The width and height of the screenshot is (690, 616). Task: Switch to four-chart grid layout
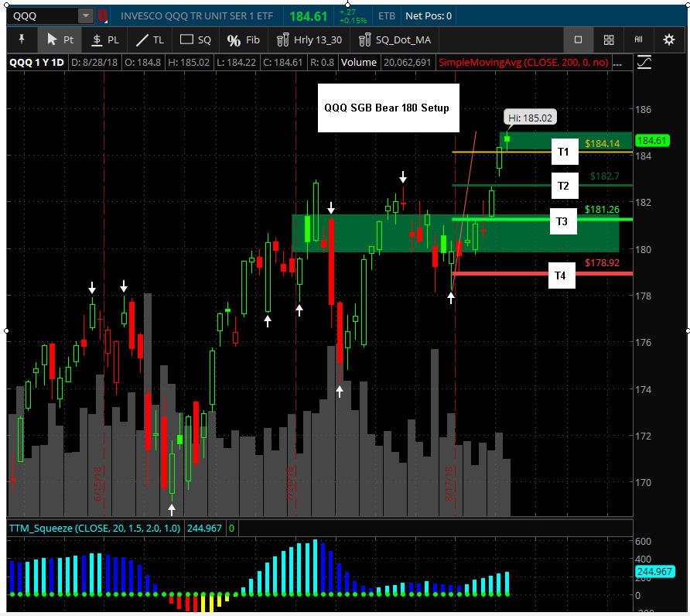(x=609, y=39)
